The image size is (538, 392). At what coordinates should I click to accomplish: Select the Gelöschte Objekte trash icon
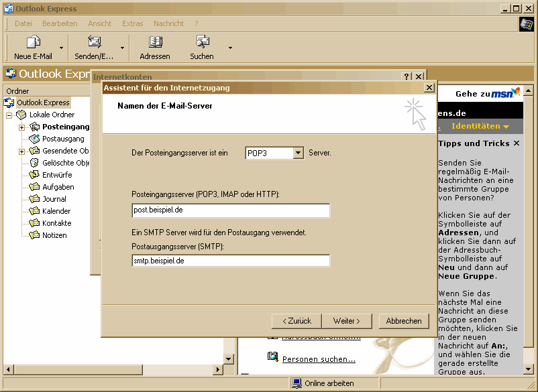[x=34, y=163]
